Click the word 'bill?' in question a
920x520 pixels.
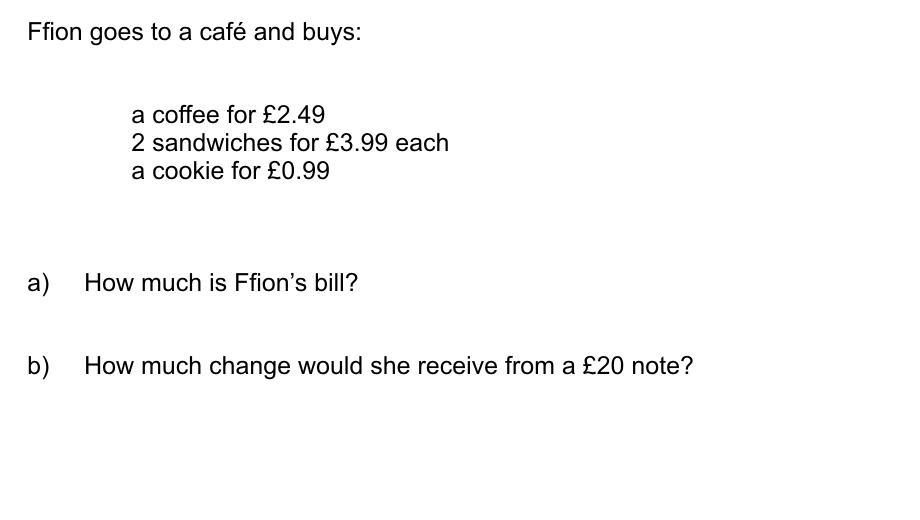coord(336,283)
